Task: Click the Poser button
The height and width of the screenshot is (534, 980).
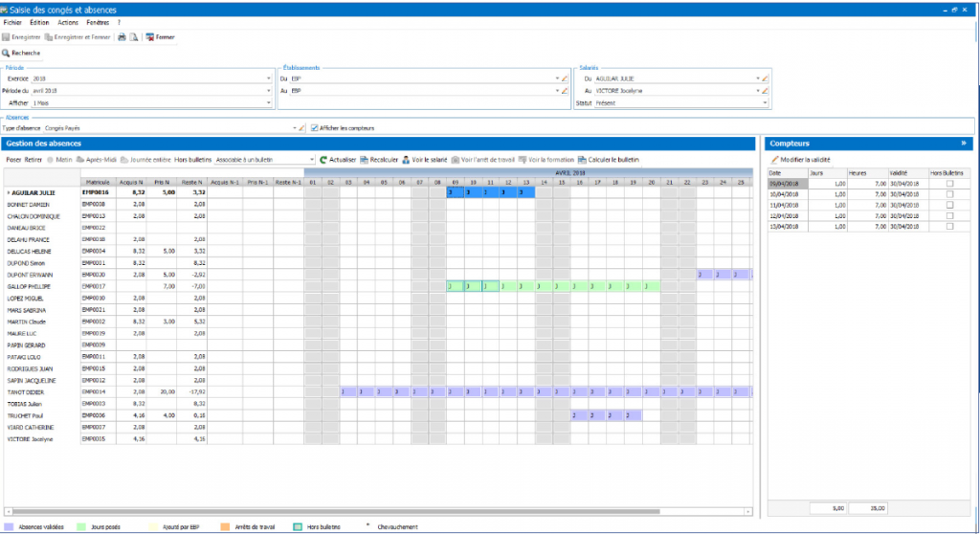Action: pos(13,160)
